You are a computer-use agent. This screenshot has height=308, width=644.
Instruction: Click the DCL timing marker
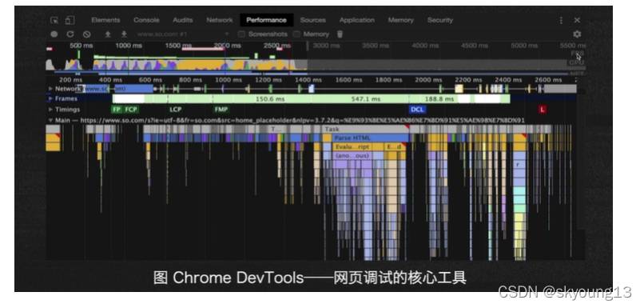(x=417, y=110)
